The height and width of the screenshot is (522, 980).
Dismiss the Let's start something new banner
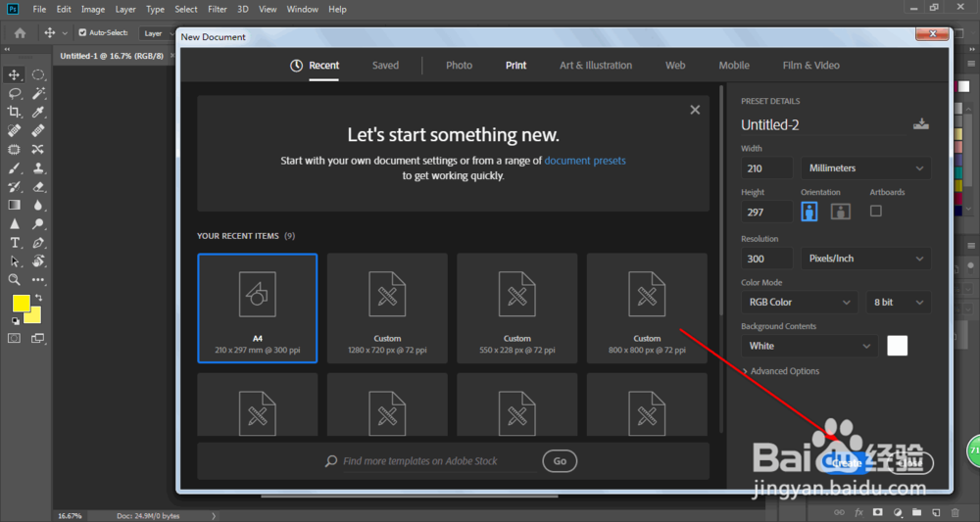pyautogui.click(x=695, y=110)
